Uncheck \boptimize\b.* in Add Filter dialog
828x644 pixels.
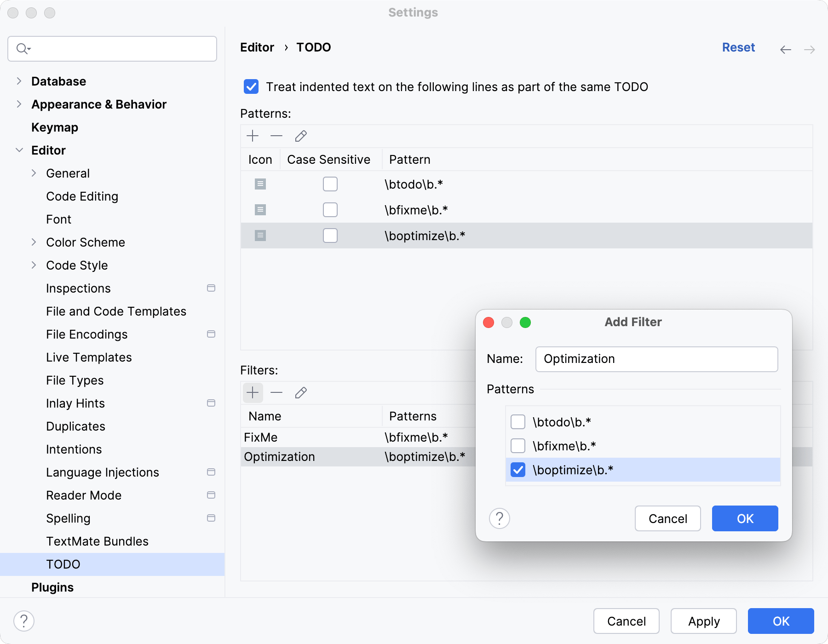[518, 470]
